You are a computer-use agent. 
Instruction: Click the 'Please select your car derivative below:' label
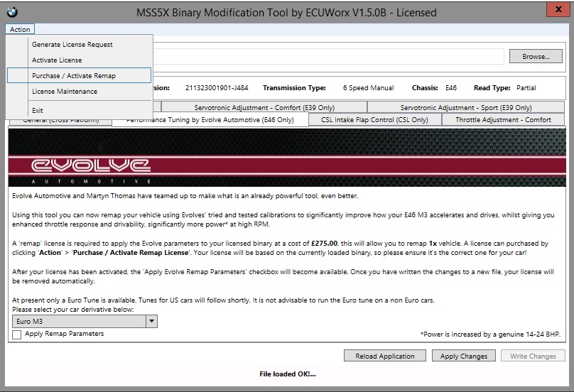pyautogui.click(x=73, y=310)
